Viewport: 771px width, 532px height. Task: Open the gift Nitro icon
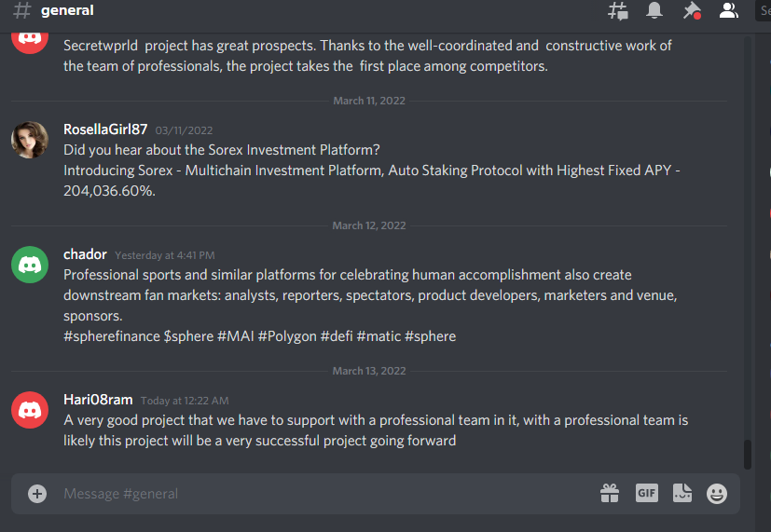[x=610, y=493]
